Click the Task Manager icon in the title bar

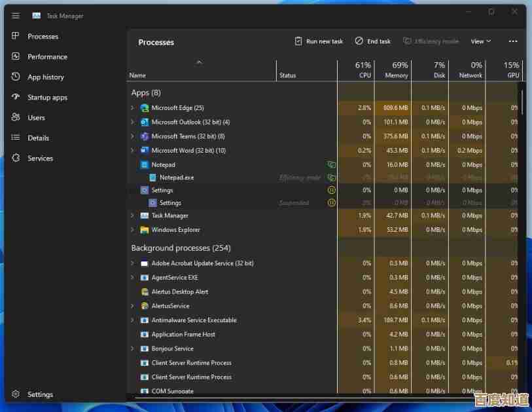(35, 16)
